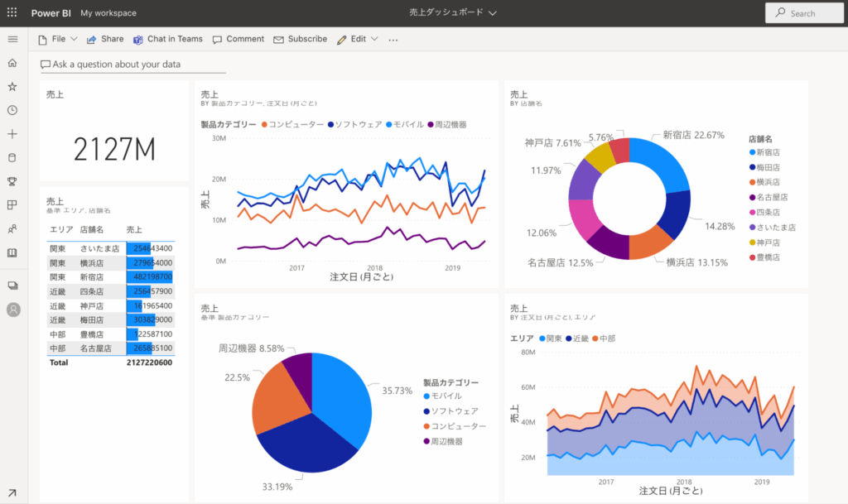The height and width of the screenshot is (504, 848).
Task: Open the app launcher grid icon
Action: click(x=12, y=13)
